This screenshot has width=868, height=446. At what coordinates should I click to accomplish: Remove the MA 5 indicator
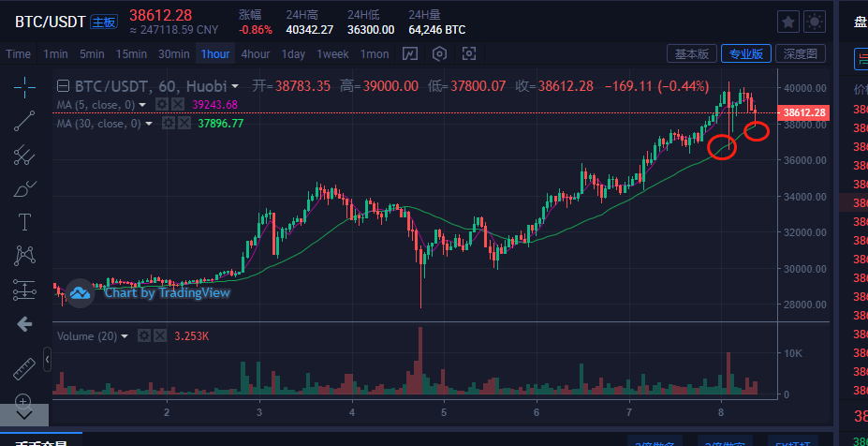(177, 104)
